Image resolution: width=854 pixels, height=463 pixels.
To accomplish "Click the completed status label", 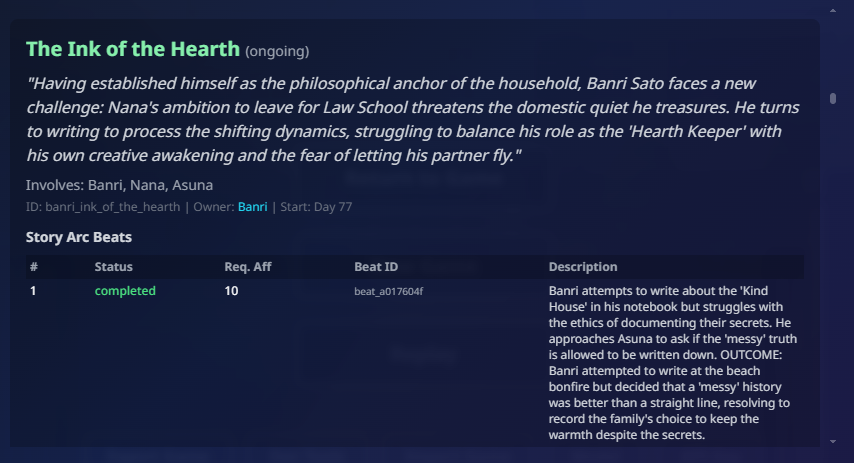I will click(x=125, y=291).
